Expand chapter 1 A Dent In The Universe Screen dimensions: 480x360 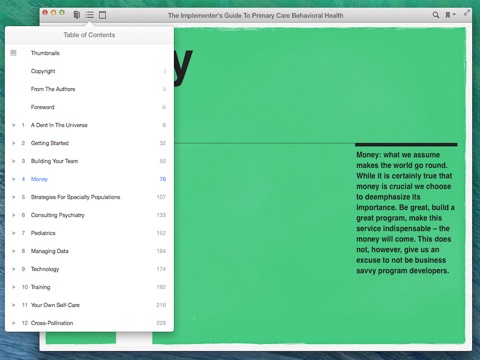14,125
